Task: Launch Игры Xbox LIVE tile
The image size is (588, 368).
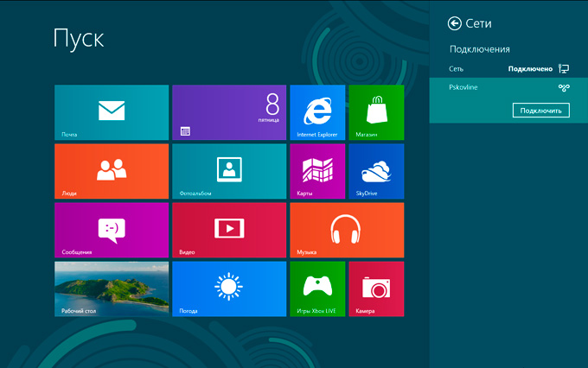Action: click(x=317, y=289)
